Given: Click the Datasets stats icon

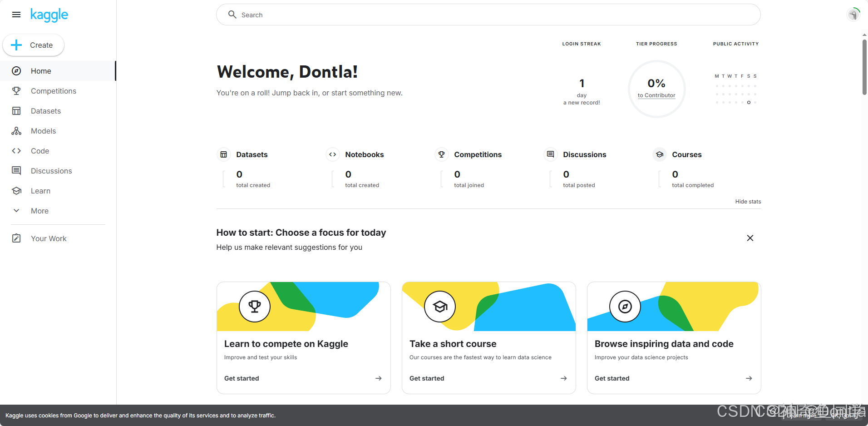Looking at the screenshot, I should 224,154.
